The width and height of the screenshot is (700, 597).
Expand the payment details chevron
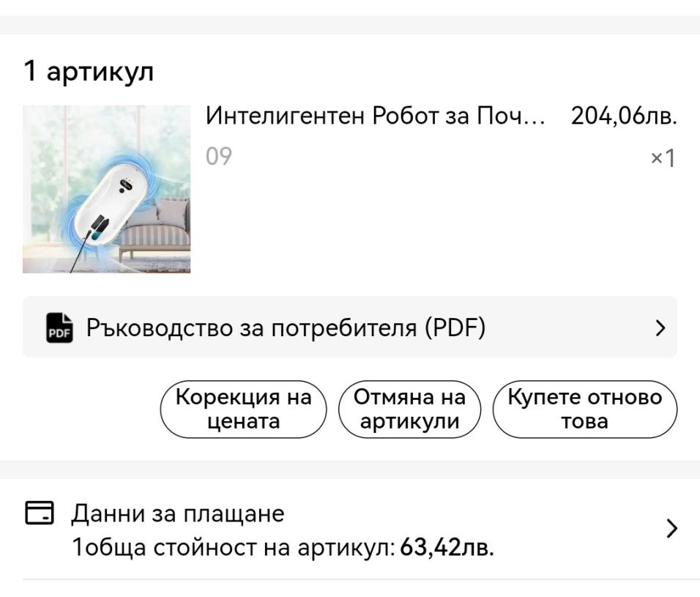tap(671, 528)
